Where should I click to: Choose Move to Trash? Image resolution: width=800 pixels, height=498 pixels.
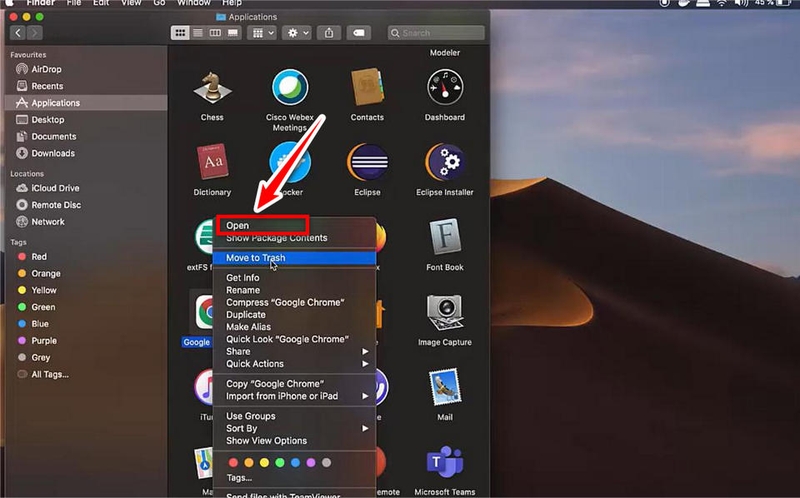[294, 258]
